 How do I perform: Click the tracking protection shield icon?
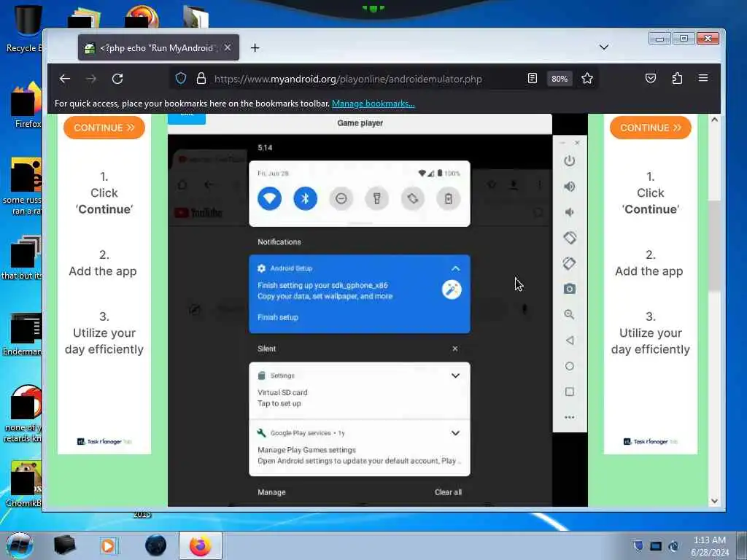pos(181,79)
